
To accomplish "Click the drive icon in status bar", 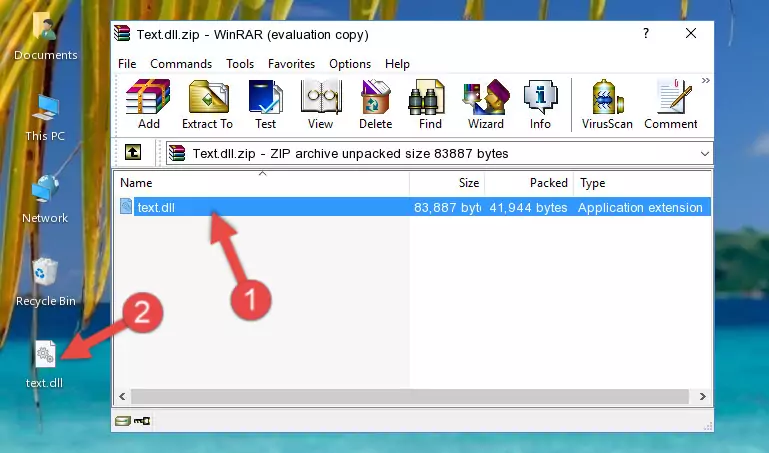I will tap(123, 421).
